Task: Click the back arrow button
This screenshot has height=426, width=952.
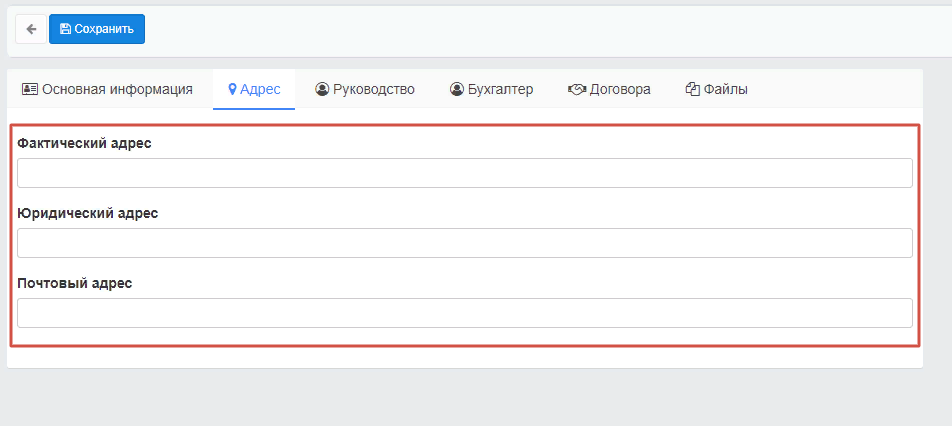Action: tap(31, 29)
